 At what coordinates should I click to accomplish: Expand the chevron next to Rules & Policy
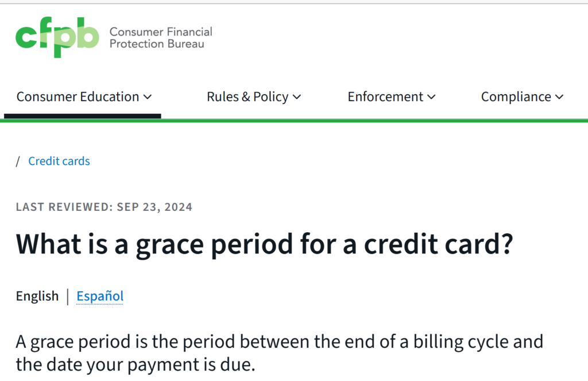297,97
